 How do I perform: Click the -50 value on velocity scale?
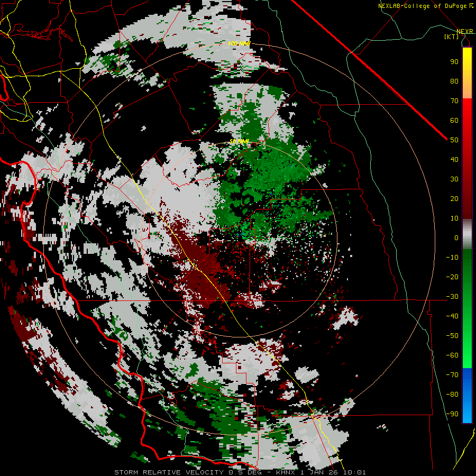pos(452,336)
